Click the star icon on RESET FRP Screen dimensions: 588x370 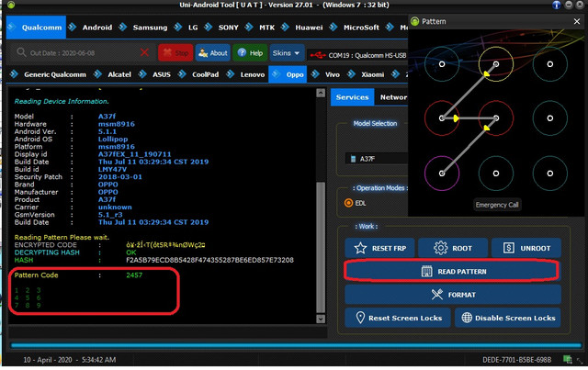tap(360, 248)
